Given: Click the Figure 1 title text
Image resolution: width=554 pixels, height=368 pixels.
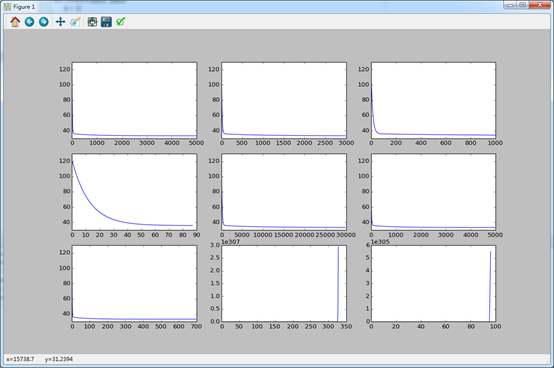Looking at the screenshot, I should point(24,7).
